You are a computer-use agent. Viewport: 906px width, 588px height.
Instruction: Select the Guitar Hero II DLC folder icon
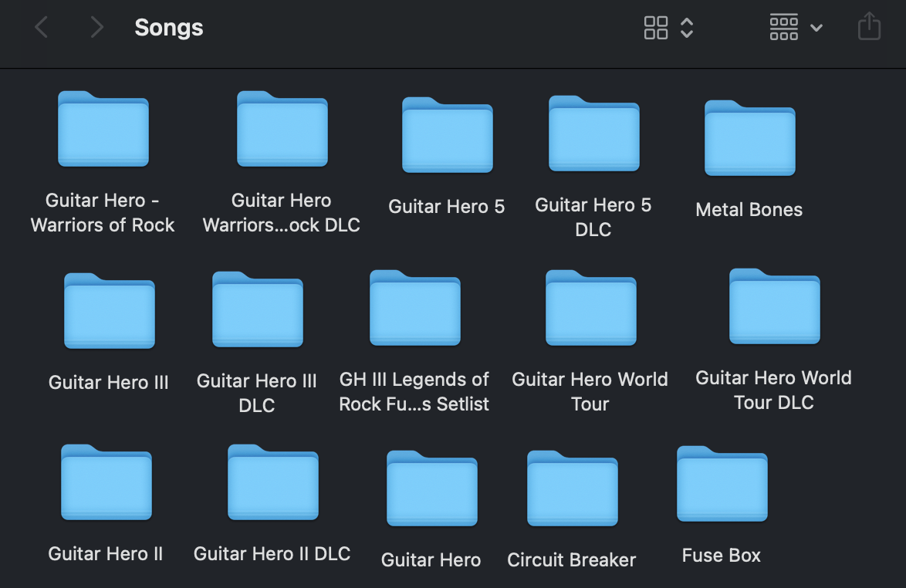tap(273, 482)
